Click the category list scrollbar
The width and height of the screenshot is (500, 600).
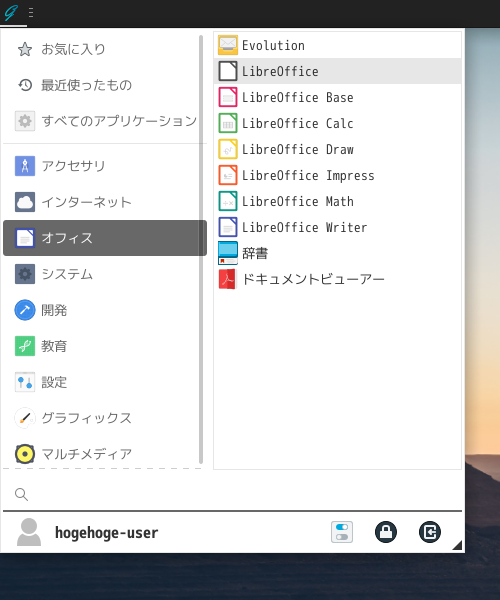[x=201, y=249]
